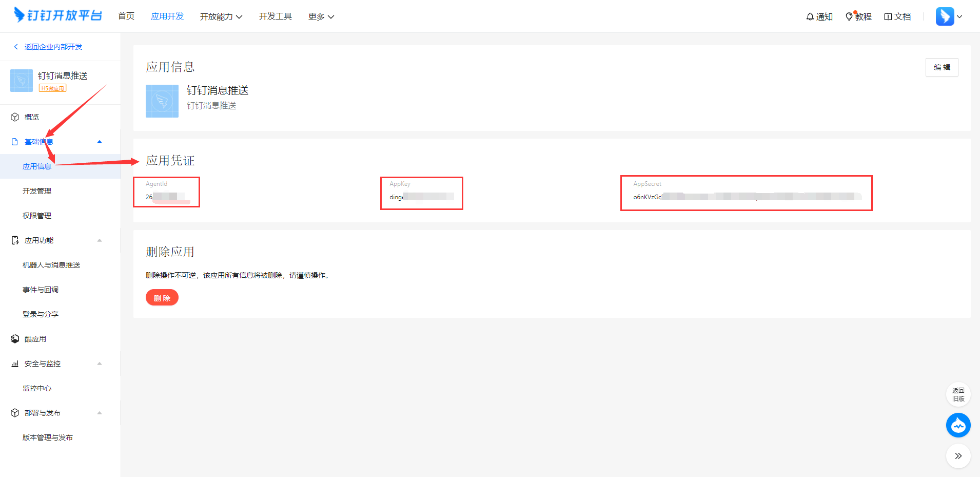The height and width of the screenshot is (477, 980).
Task: Expand the avatar dropdown chevron
Action: coord(959,16)
